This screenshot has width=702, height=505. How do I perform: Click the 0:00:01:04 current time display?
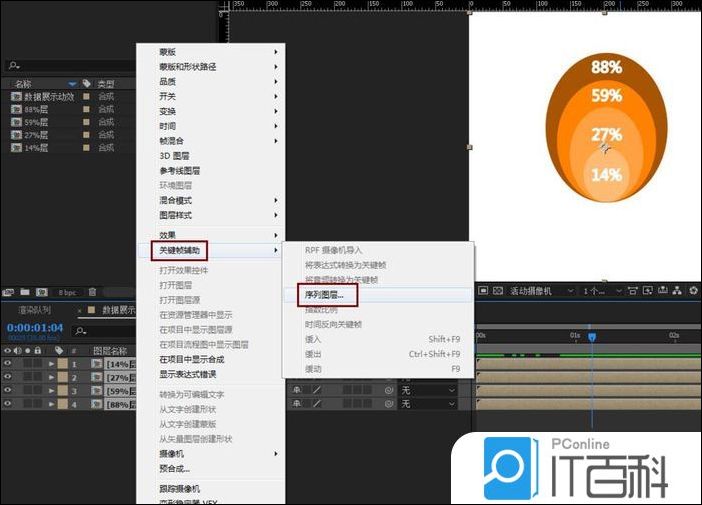pyautogui.click(x=35, y=328)
